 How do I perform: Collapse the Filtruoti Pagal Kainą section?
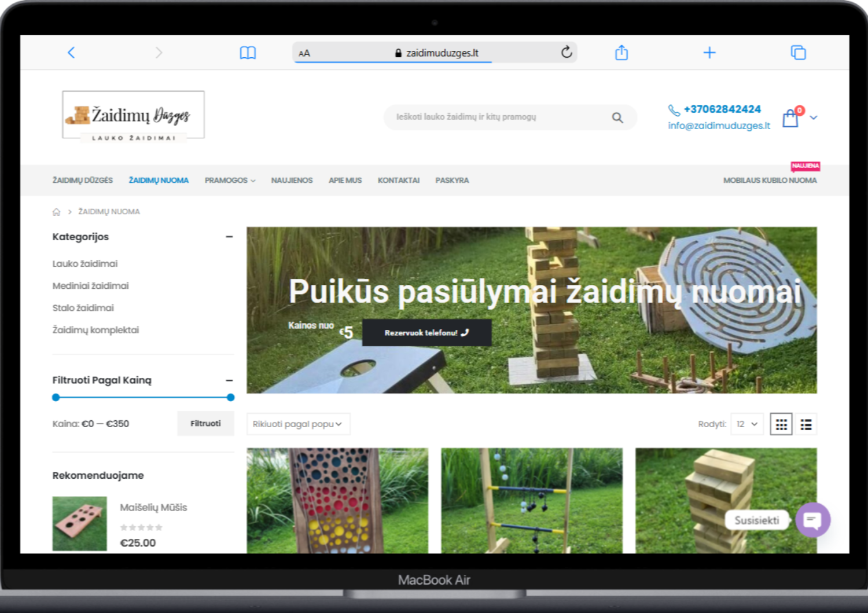click(229, 380)
